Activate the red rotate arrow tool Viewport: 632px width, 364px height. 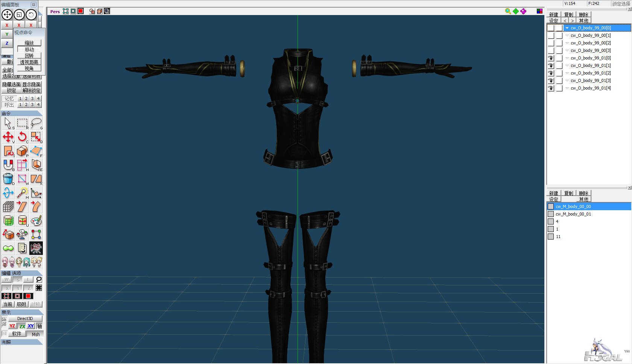pyautogui.click(x=22, y=137)
